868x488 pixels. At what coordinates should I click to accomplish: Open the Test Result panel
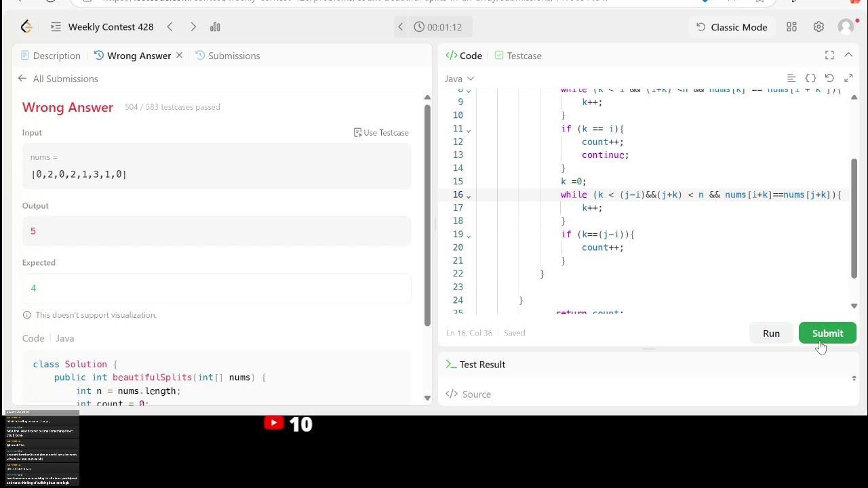(475, 365)
